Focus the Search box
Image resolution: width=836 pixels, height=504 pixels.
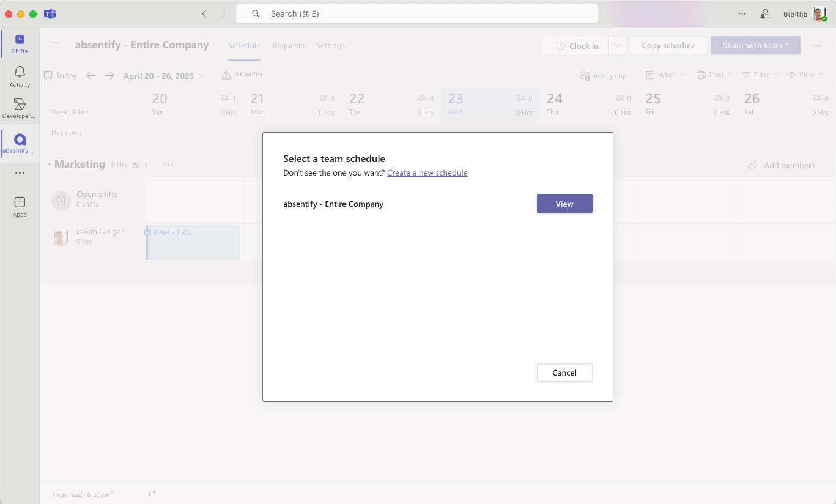point(417,13)
